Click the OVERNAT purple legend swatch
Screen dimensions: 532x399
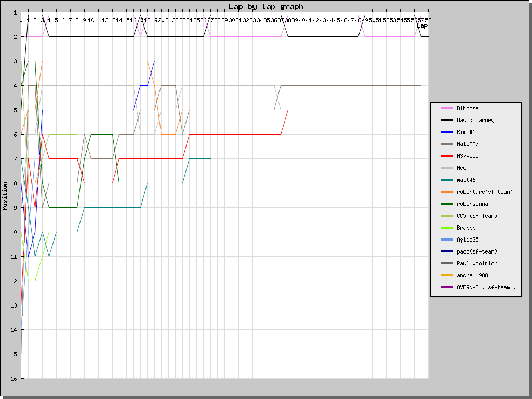pos(446,287)
